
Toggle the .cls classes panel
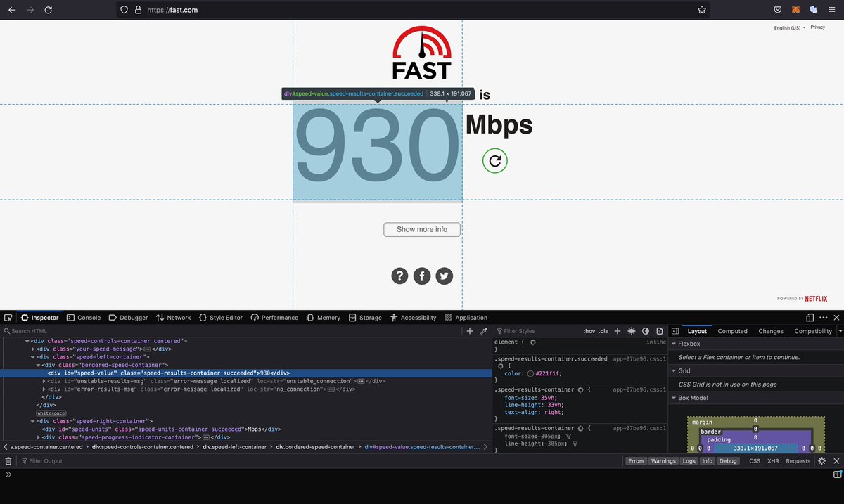tap(603, 331)
